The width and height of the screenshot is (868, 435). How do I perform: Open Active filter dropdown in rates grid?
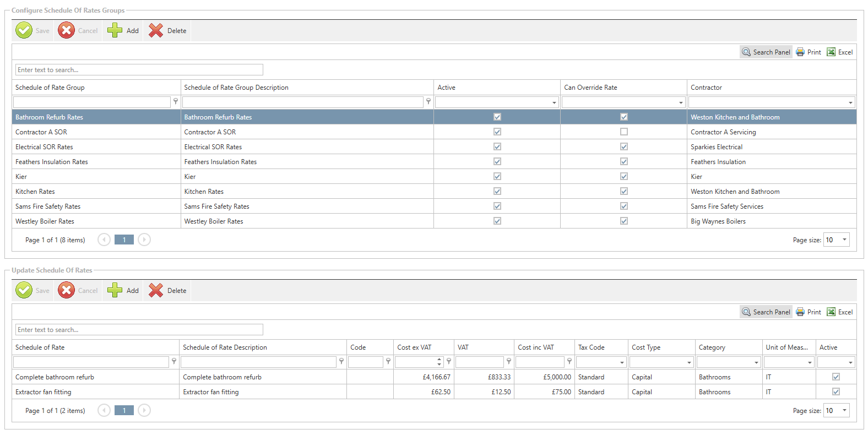tap(850, 362)
